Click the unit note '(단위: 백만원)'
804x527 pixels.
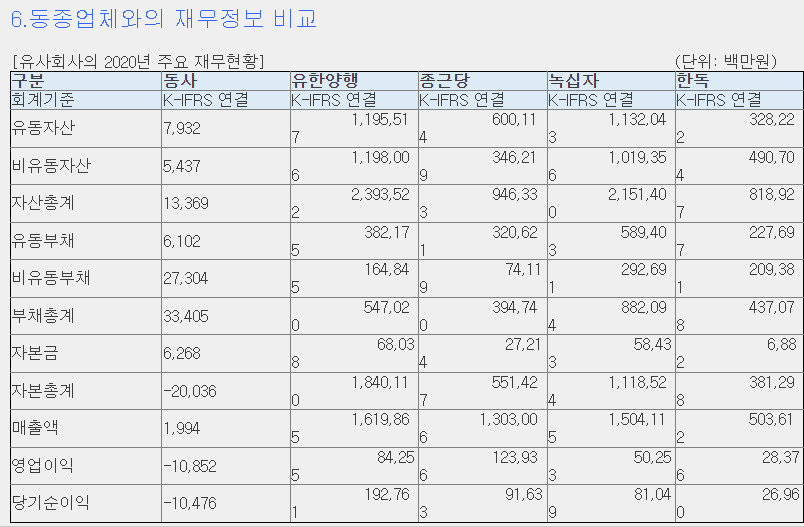[x=726, y=62]
